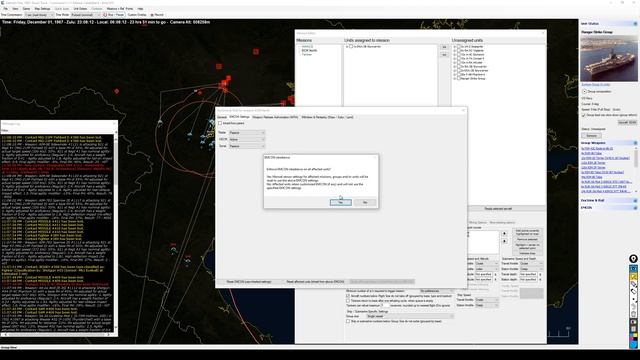Click the red diamond hostile contact on the map
640x360 pixels.
click(x=117, y=91)
